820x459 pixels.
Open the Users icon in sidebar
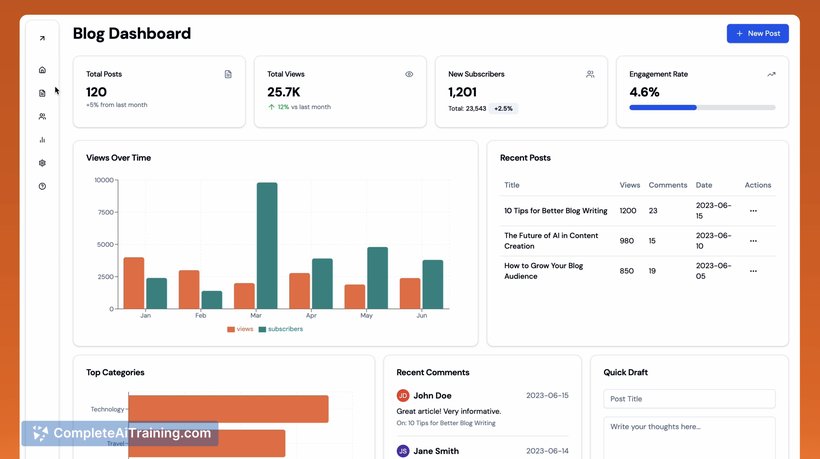[x=42, y=117]
